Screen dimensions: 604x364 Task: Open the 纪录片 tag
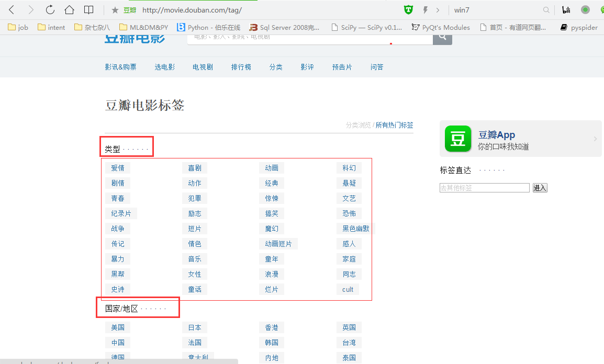pyautogui.click(x=121, y=213)
